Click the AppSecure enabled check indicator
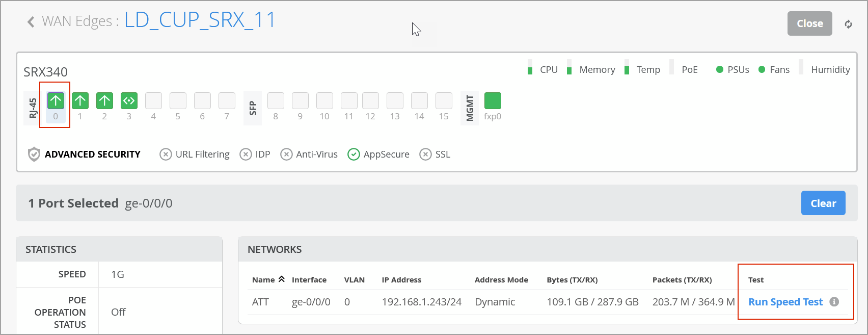This screenshot has height=335, width=868. coord(354,154)
